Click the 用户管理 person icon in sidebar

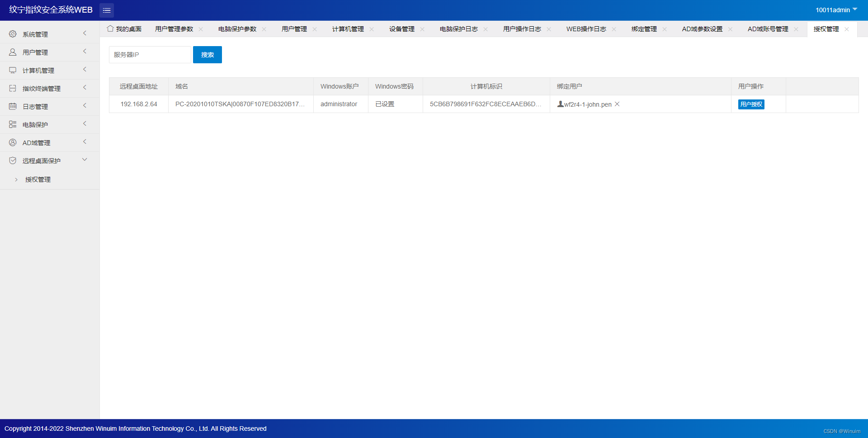click(x=13, y=52)
